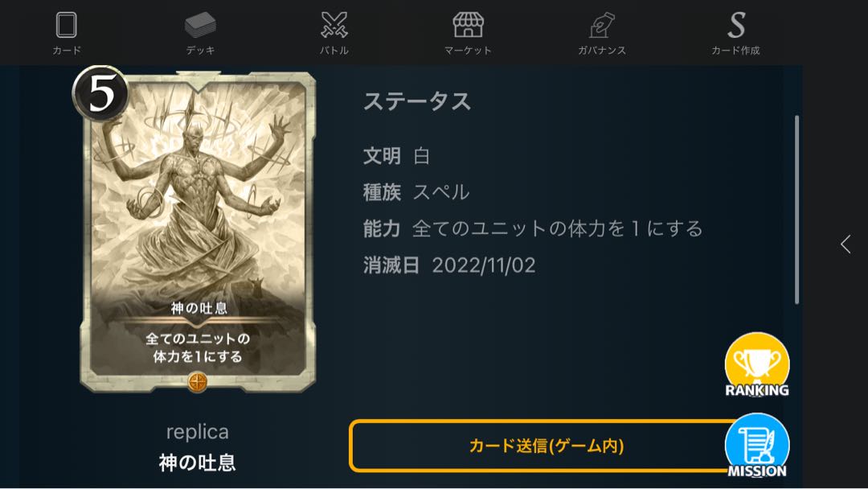Click the replica label under the card
The image size is (868, 489).
198,431
